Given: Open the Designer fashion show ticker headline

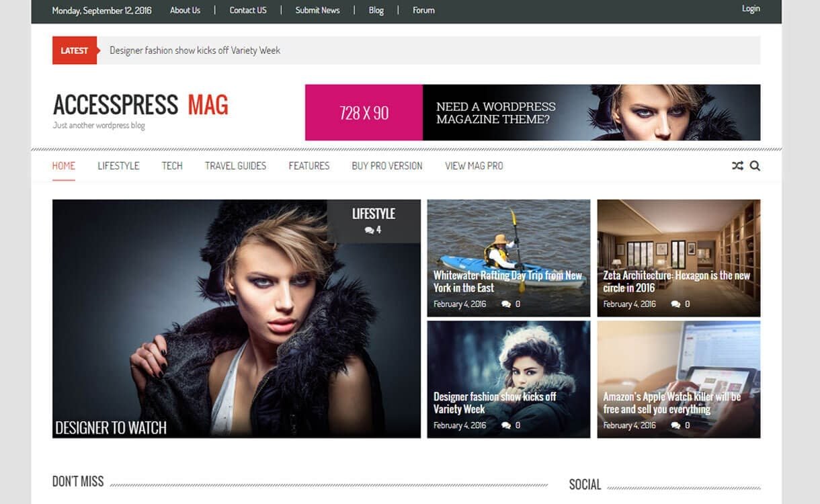Looking at the screenshot, I should click(x=194, y=50).
